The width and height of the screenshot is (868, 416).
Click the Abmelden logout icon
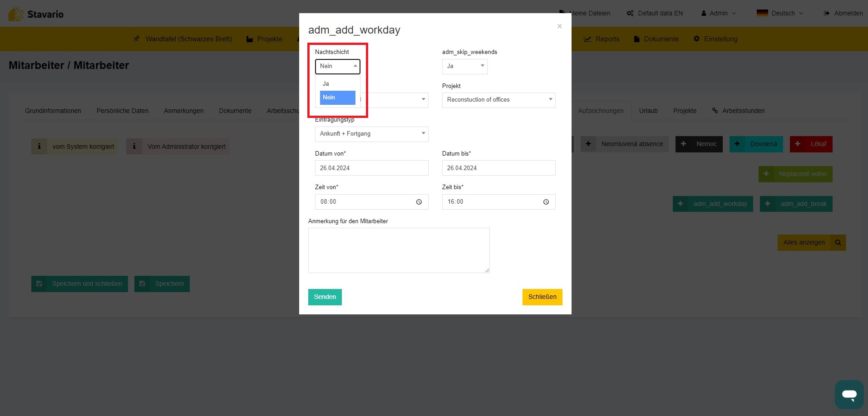(827, 13)
